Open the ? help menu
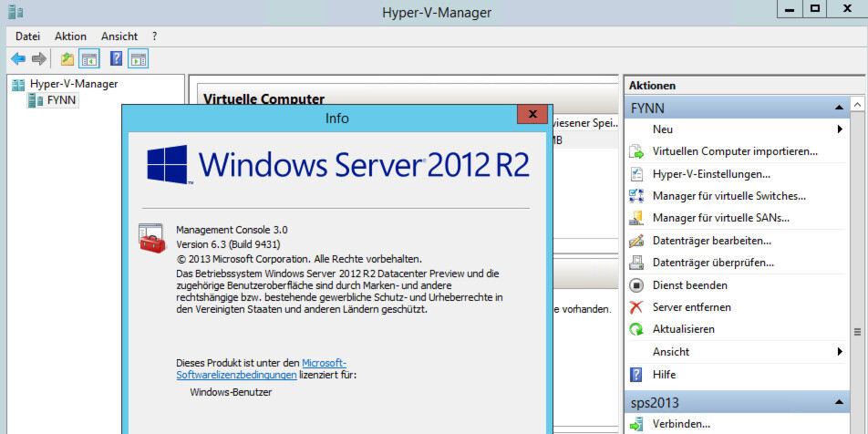 tap(154, 36)
